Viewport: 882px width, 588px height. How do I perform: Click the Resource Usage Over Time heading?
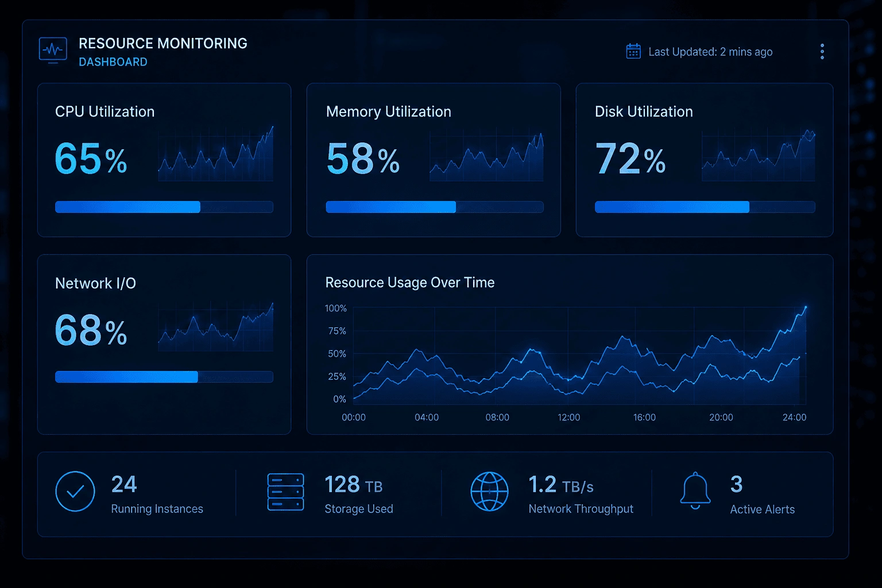(x=410, y=283)
